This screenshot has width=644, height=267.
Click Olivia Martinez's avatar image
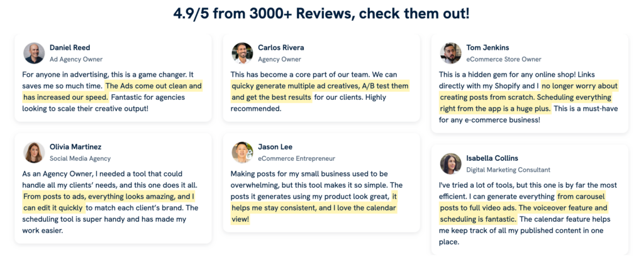pyautogui.click(x=34, y=153)
